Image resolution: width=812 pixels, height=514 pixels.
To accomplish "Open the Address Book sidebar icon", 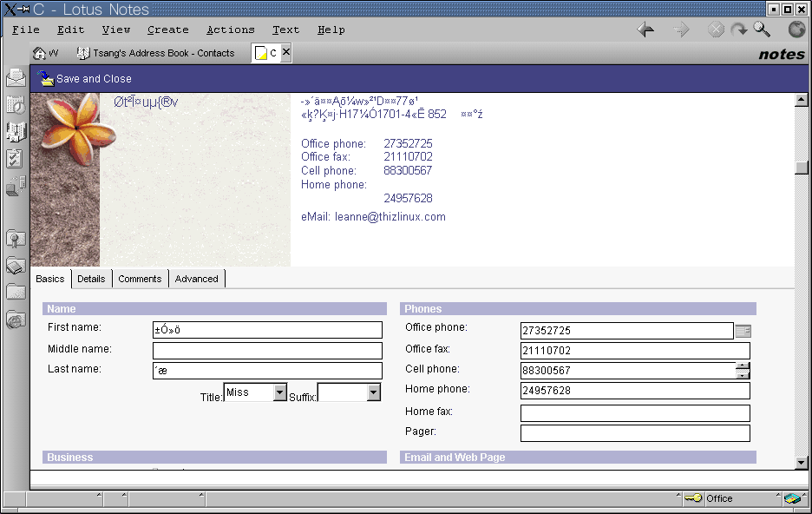I will 16,132.
